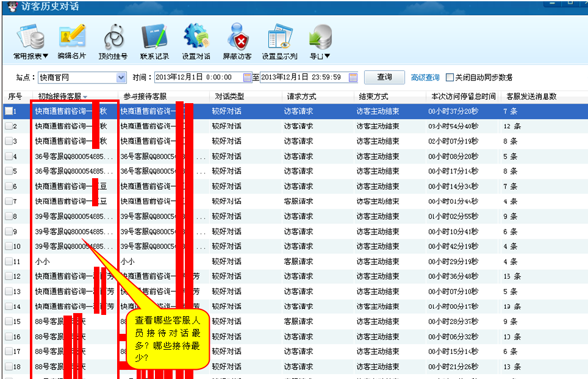Click the 对话类型 column header
Viewport: 588px width, 379px height.
[x=229, y=96]
